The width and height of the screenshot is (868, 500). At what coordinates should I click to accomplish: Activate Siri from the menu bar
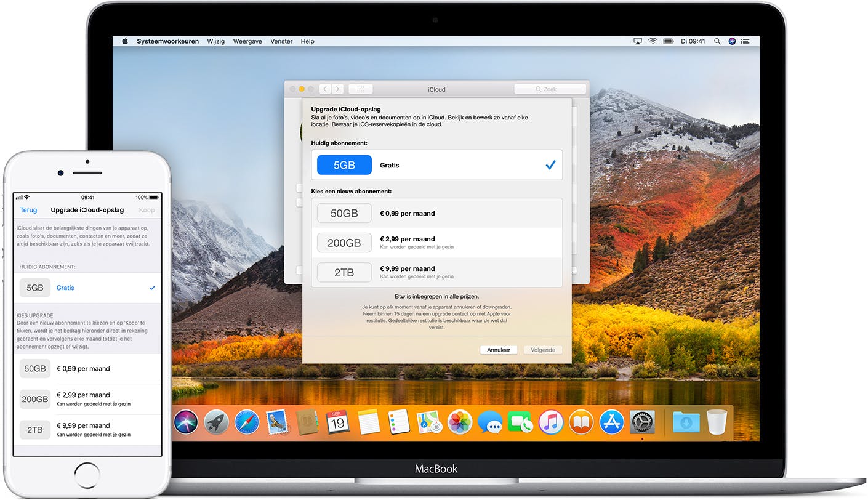732,41
